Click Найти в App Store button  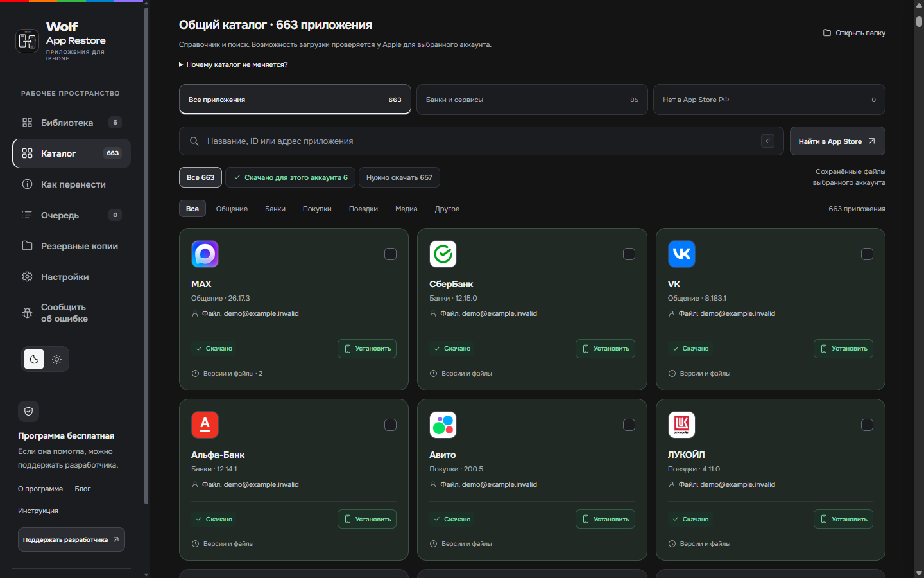[x=837, y=141]
